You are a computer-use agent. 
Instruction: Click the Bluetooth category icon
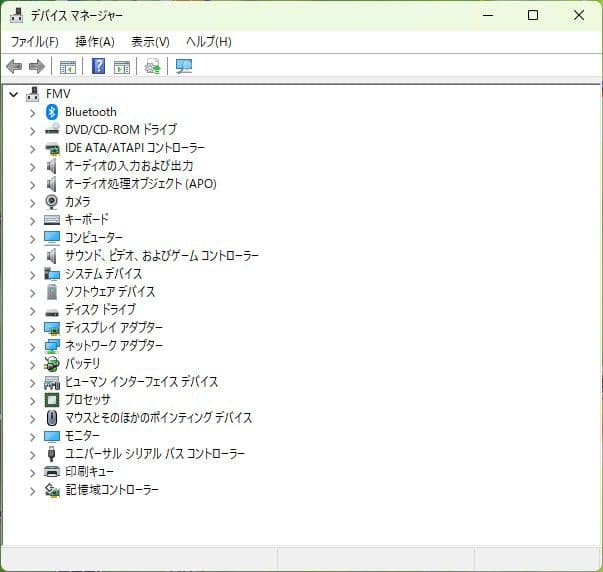click(x=52, y=112)
